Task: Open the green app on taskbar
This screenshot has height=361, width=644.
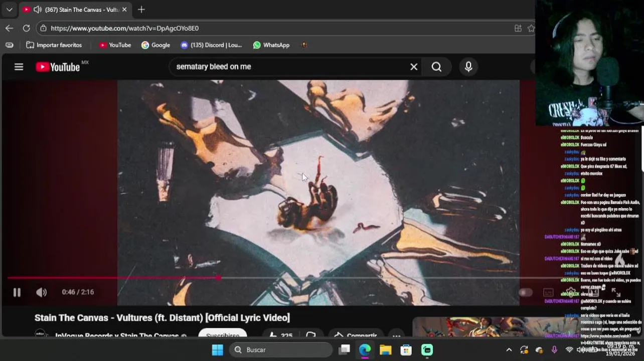Action: click(427, 349)
